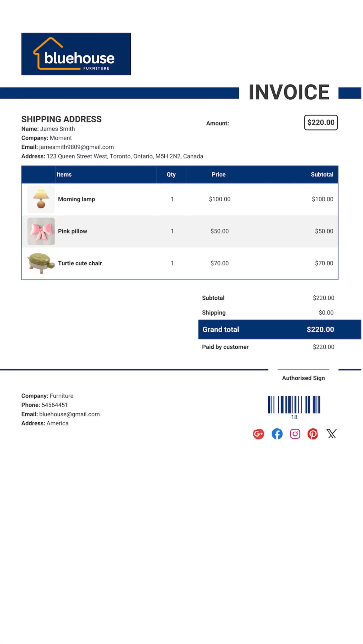Click the bluehouse furniture logo
Screen dimensions: 363x644
click(76, 54)
